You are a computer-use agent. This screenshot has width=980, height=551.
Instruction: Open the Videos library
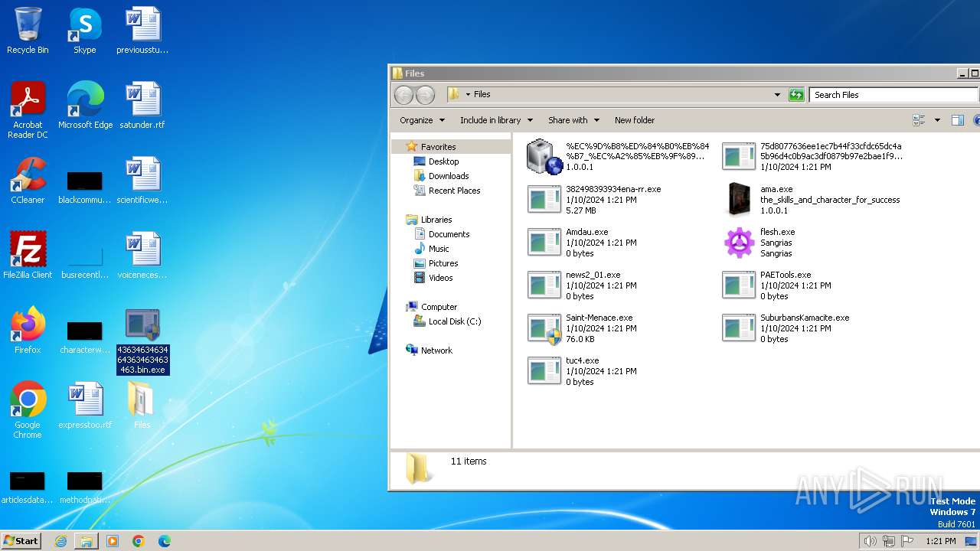[x=440, y=278]
